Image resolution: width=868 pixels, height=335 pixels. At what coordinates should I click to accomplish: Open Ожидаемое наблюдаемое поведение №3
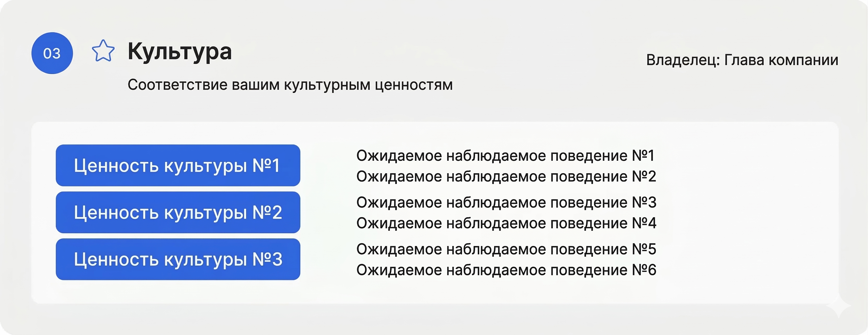506,202
